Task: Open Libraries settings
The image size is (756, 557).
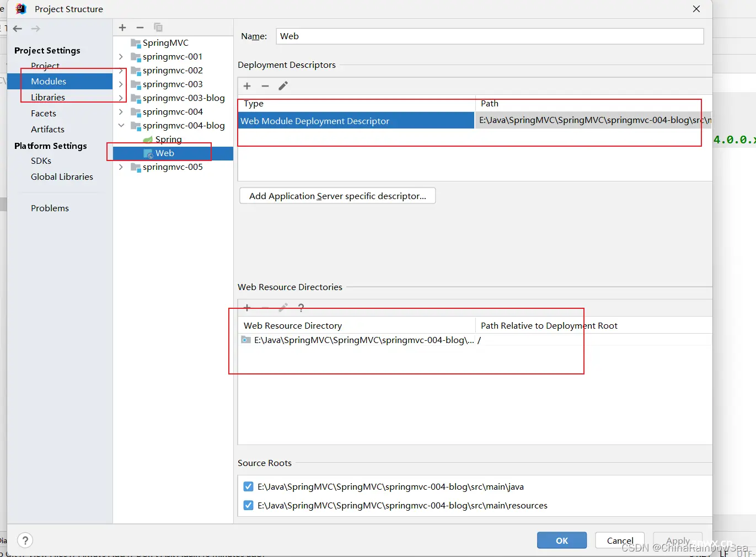Action: coord(48,97)
